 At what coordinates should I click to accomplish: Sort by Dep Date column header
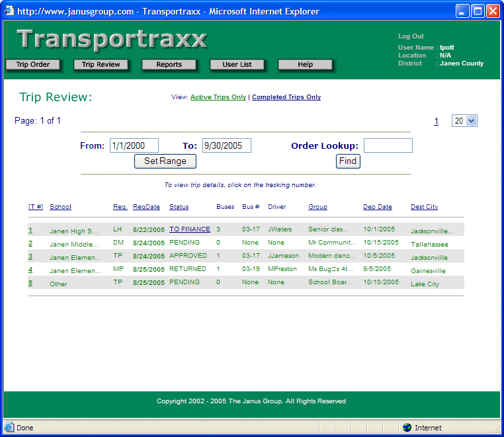(378, 207)
